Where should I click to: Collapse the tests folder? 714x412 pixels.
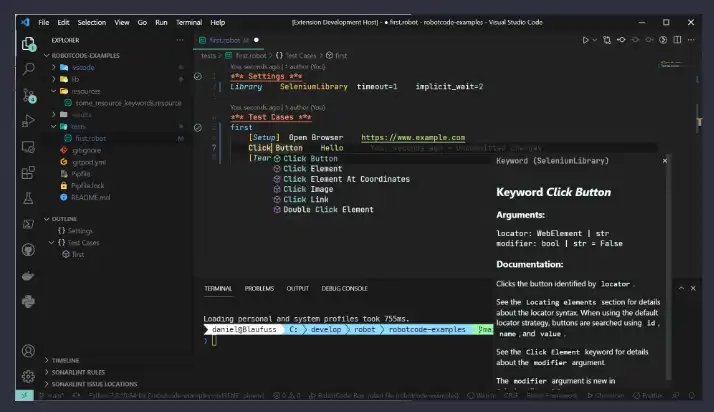54,127
